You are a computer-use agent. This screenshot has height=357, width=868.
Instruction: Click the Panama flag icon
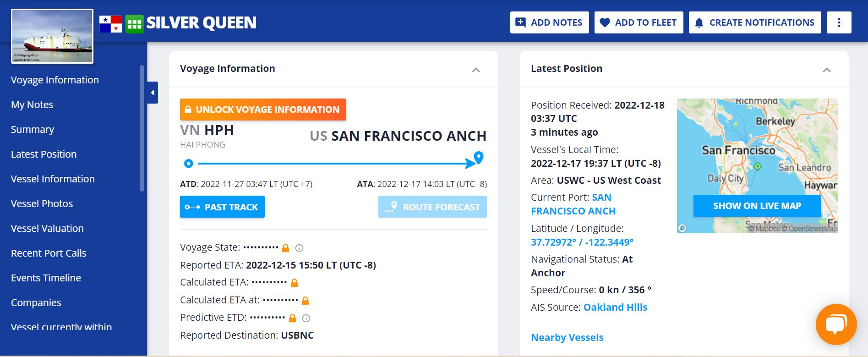pyautogui.click(x=110, y=24)
